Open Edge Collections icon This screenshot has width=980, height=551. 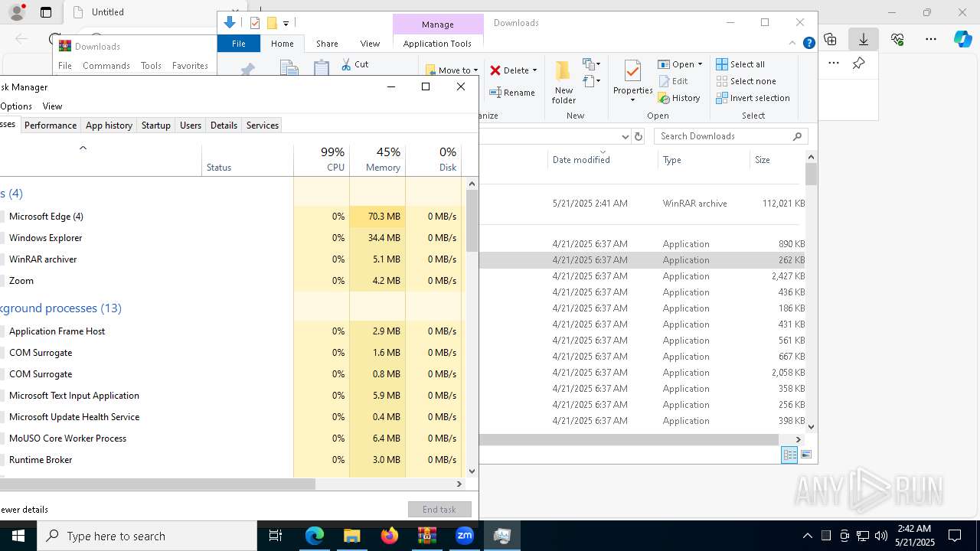(x=830, y=39)
